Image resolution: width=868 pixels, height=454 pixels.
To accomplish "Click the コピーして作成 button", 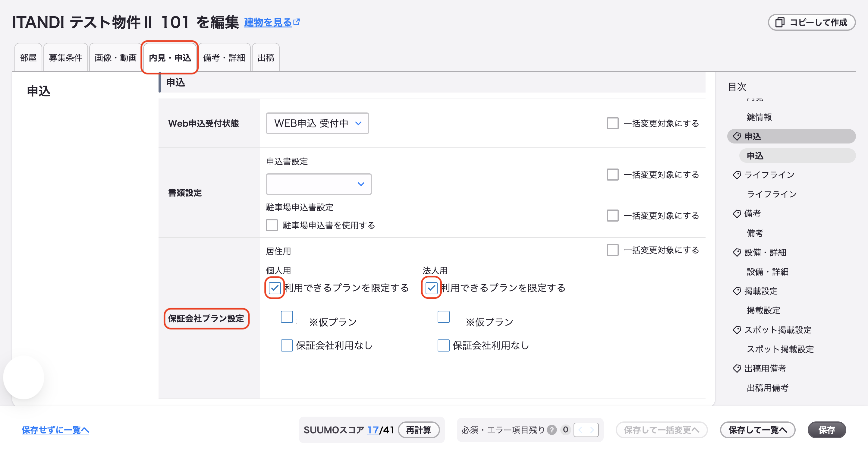I will click(811, 22).
